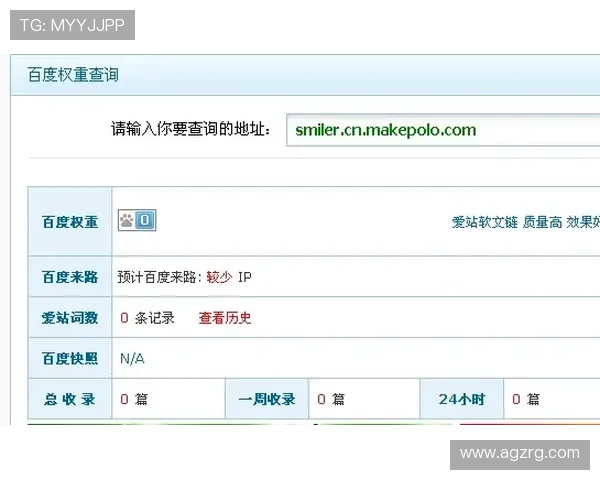Click the 一周收录 column label

[267, 399]
